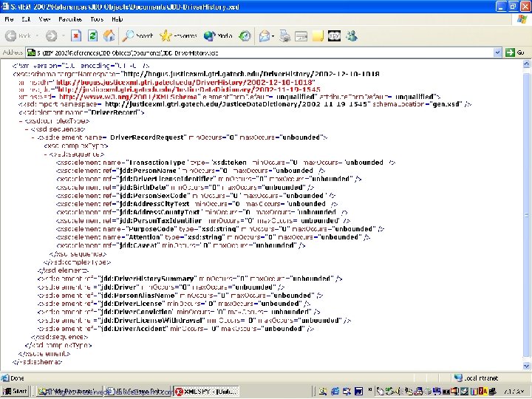The width and height of the screenshot is (532, 399).
Task: Switch to the first taskbar window button
Action: point(69,392)
